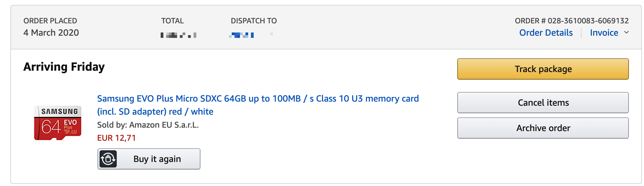Expand the chevron next to Invoice
The height and width of the screenshot is (186, 644).
(x=626, y=33)
